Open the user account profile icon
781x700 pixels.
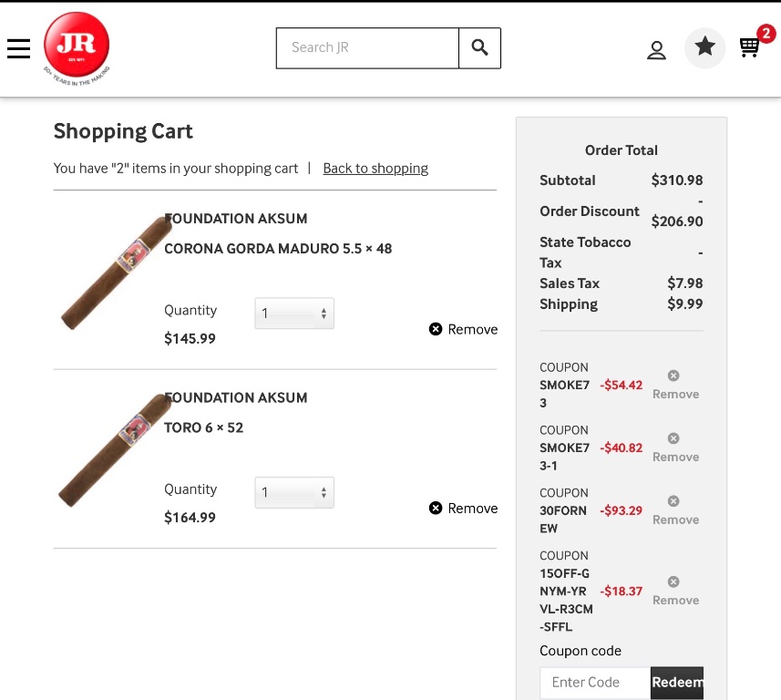[x=656, y=50]
